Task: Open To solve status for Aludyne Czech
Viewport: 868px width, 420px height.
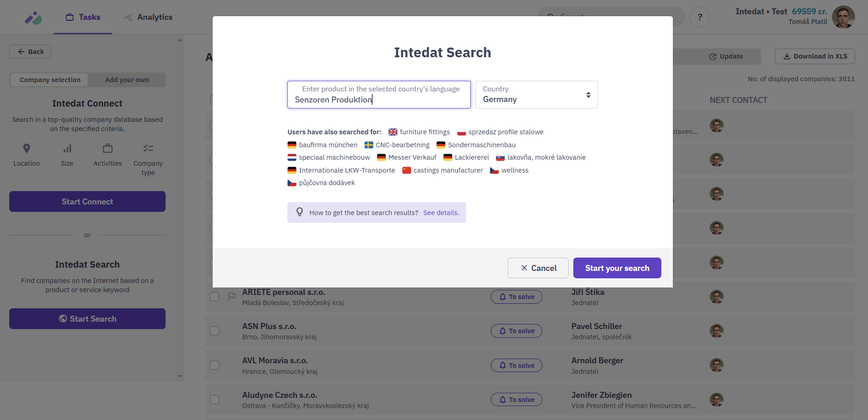Action: (517, 400)
